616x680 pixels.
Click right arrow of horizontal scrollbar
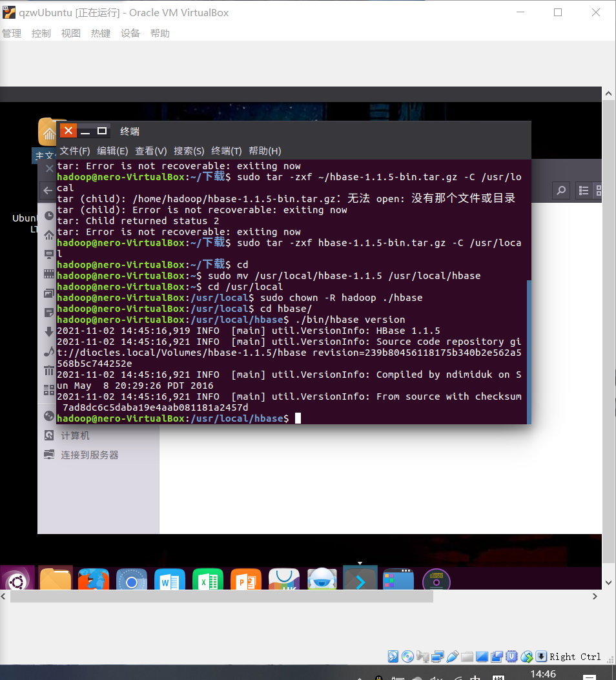[x=595, y=596]
